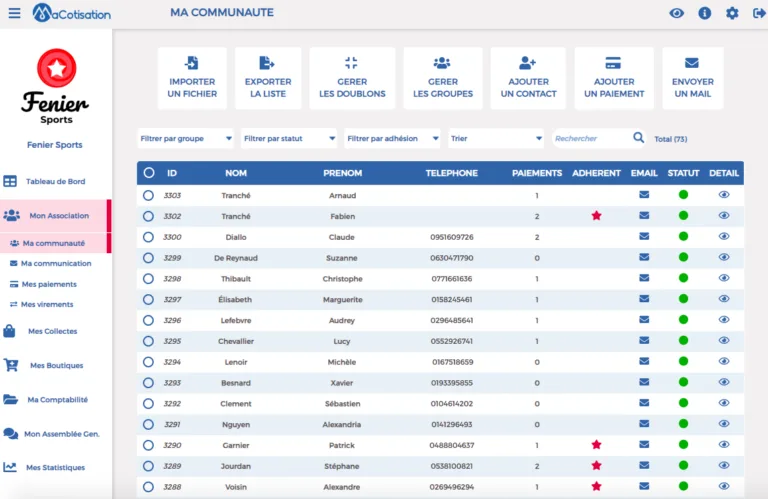Open settings gear icon in header

(732, 13)
